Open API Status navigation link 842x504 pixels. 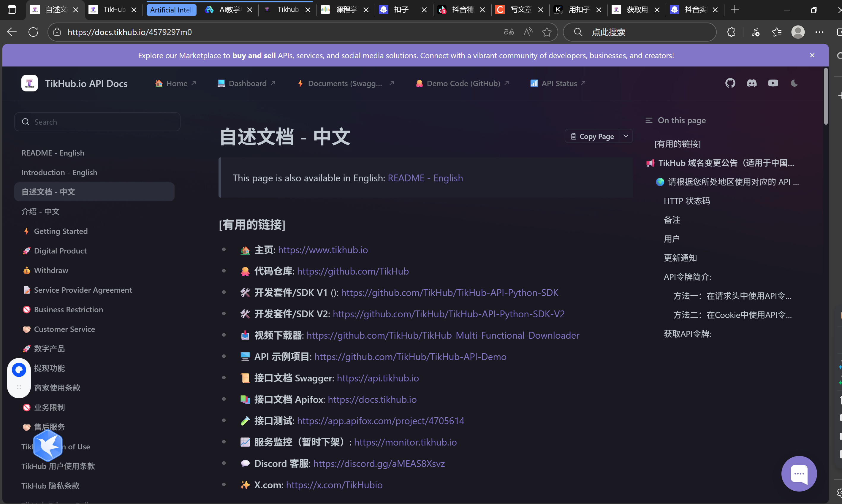[558, 83]
